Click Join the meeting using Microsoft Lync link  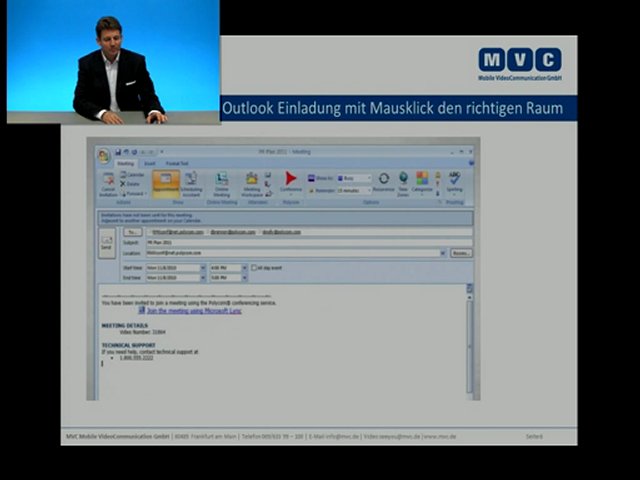(x=188, y=310)
